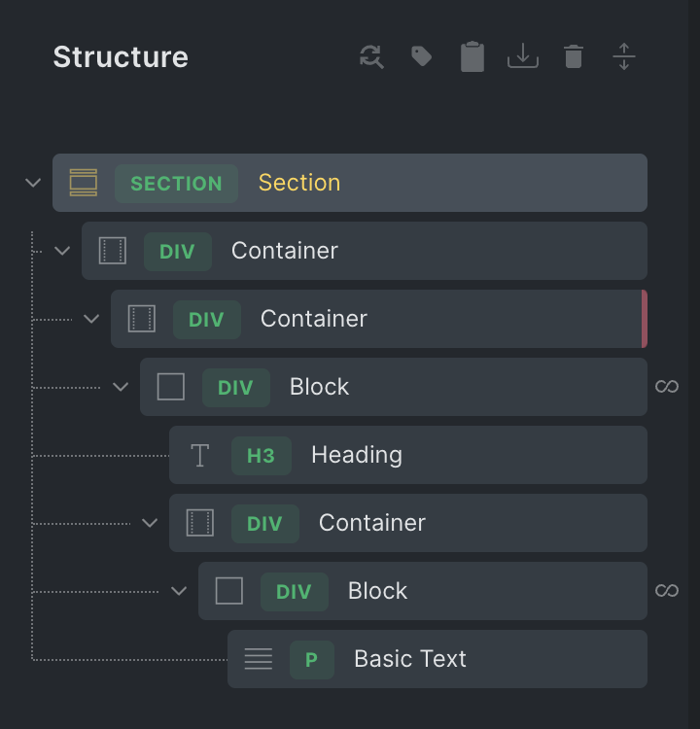Click the red marker on Container row
700x729 pixels.
coord(644,319)
